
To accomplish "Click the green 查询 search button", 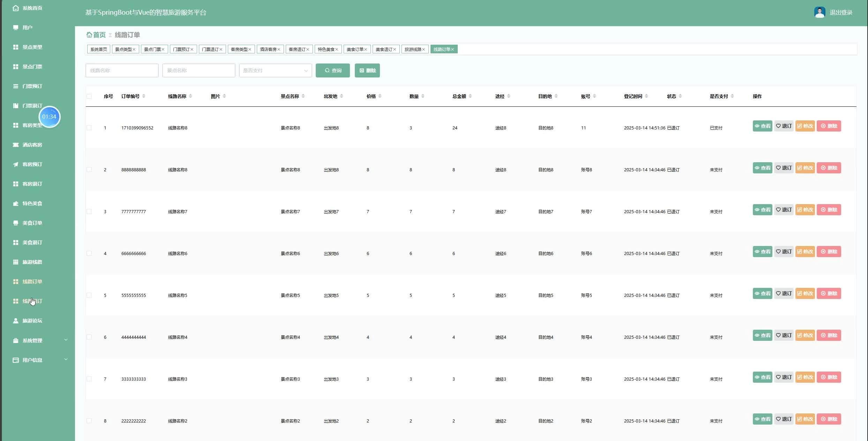I will click(x=332, y=70).
